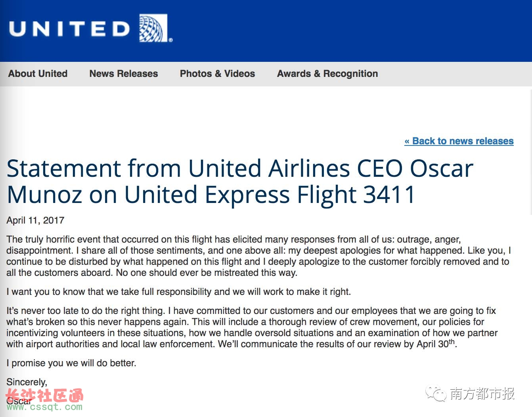Click paragraph starting It's never too late
The image size is (532, 417).
[252, 327]
